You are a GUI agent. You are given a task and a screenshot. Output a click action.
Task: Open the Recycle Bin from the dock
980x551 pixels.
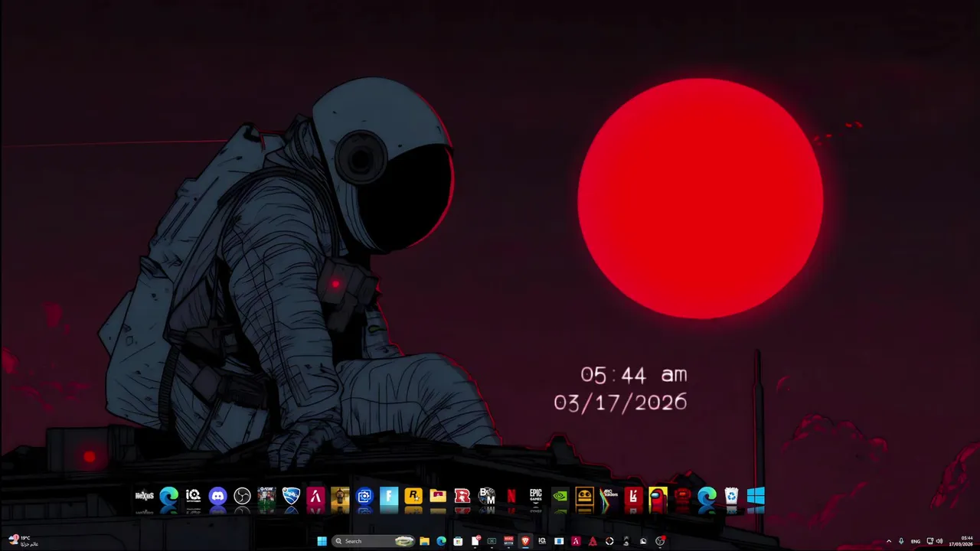731,497
